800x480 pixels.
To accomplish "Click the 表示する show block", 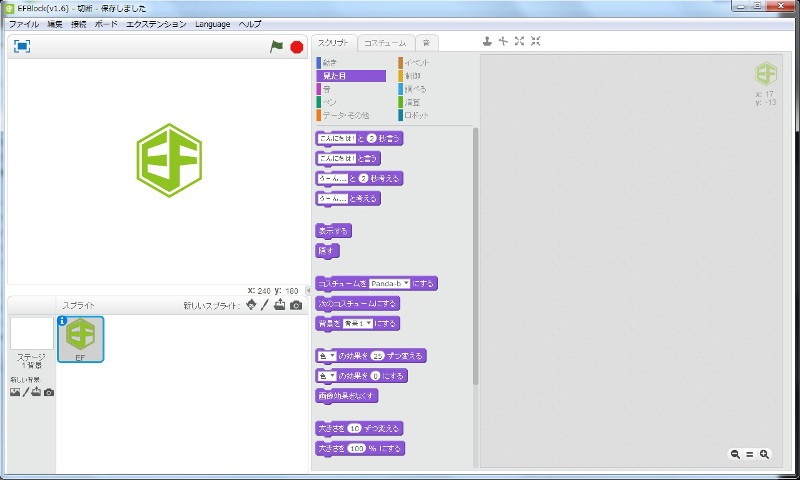I will [333, 231].
